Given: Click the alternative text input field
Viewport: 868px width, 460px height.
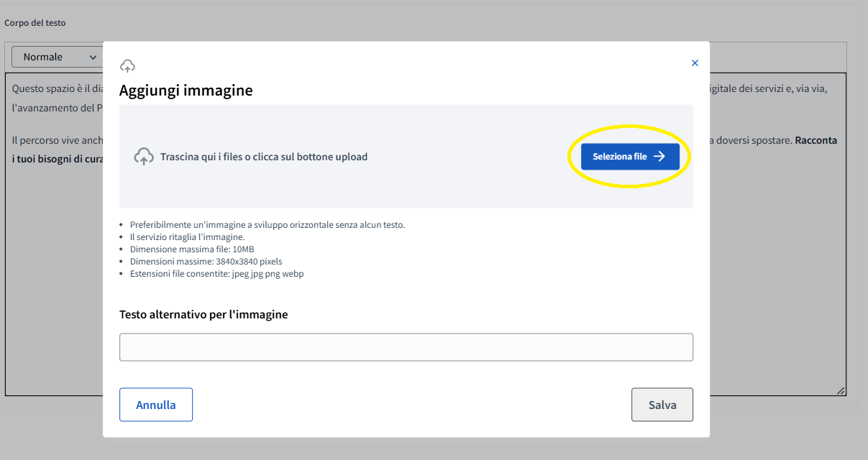Looking at the screenshot, I should 406,347.
